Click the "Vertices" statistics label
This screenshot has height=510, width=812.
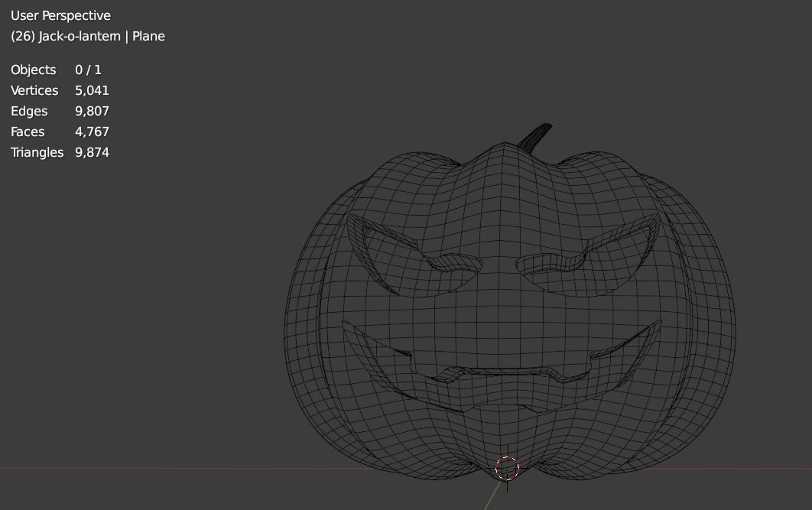coord(34,91)
